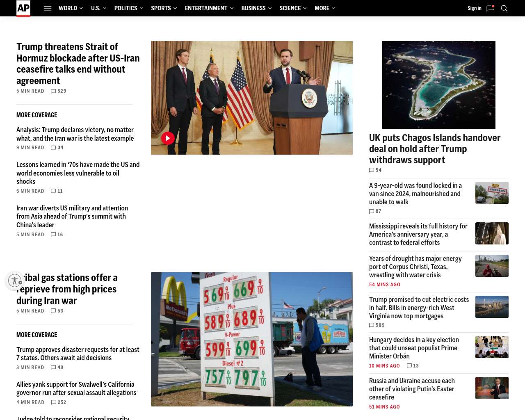Click the West Virginia power plant thumbnail
The height and width of the screenshot is (420, 525).
[492, 307]
